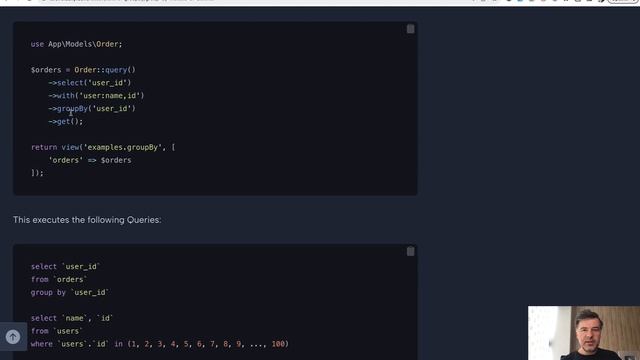This screenshot has height=360, width=640.
Task: Click the 'return view('examples.groupBy', [' line
Action: [x=103, y=147]
